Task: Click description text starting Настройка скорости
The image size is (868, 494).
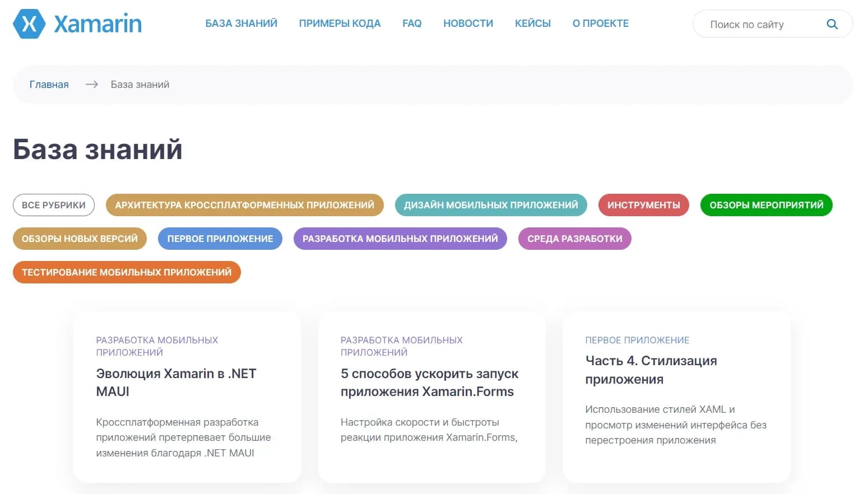Action: 429,430
